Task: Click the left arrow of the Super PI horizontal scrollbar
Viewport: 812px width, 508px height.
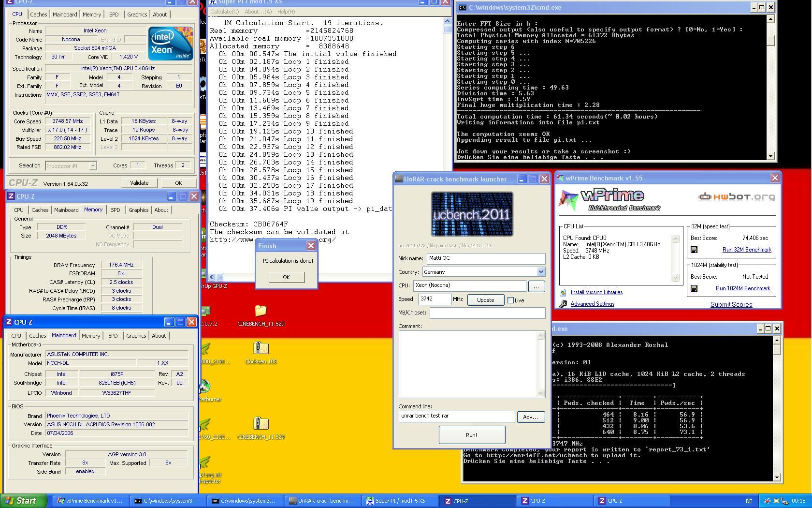Action: (212, 277)
